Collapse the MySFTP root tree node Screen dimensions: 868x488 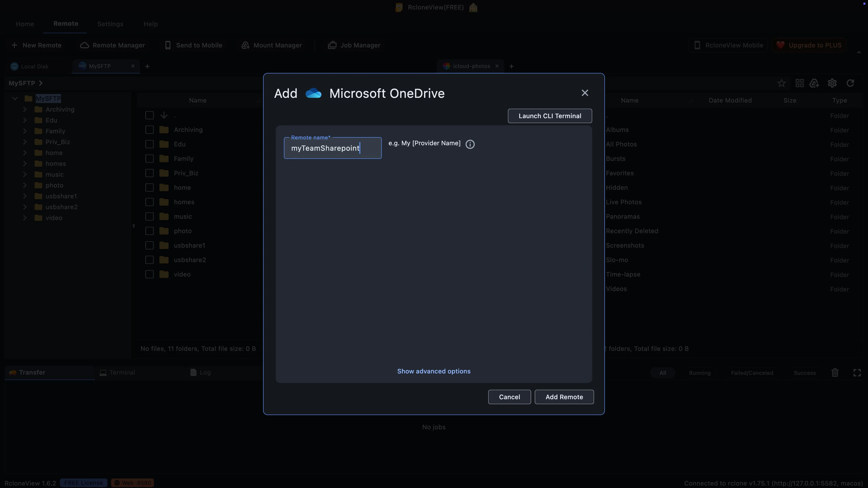tap(15, 98)
